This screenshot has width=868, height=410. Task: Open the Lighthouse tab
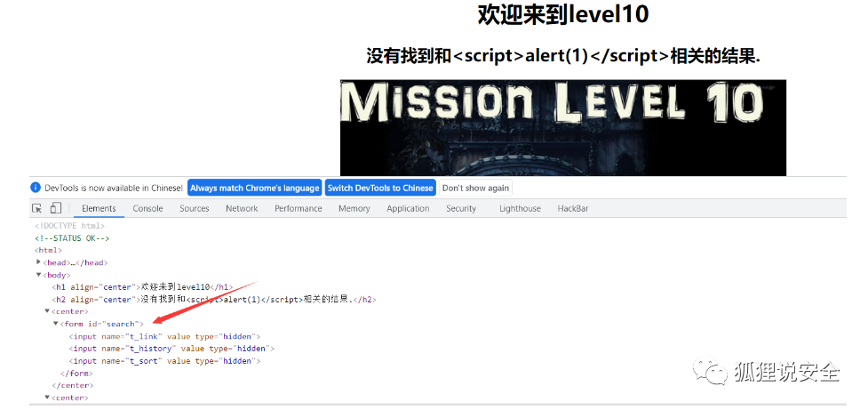[520, 208]
